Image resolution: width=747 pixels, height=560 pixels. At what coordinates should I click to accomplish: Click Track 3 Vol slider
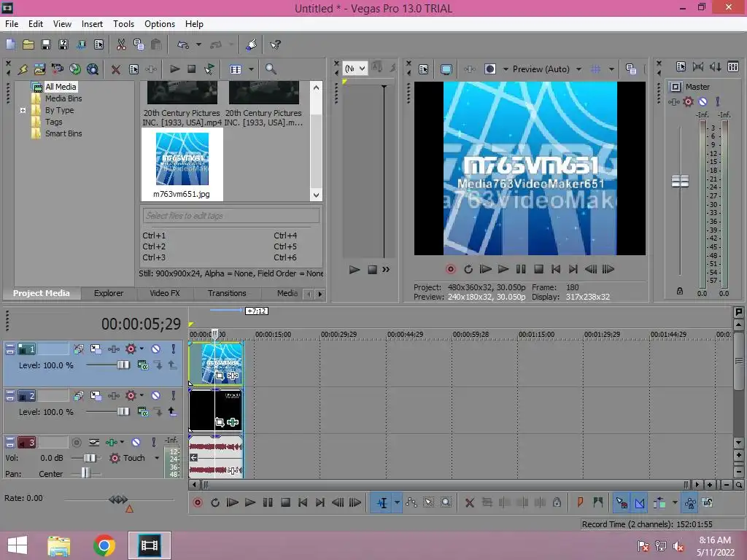point(89,458)
